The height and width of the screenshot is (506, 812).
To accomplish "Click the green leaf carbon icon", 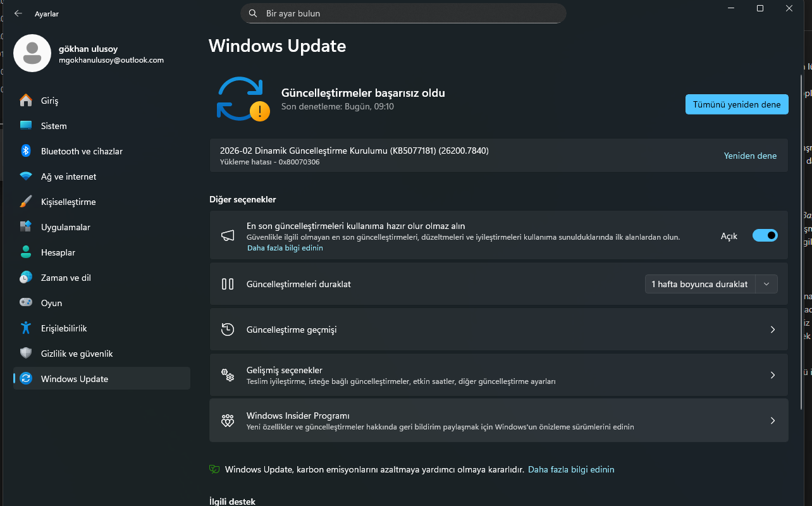I will tap(214, 469).
